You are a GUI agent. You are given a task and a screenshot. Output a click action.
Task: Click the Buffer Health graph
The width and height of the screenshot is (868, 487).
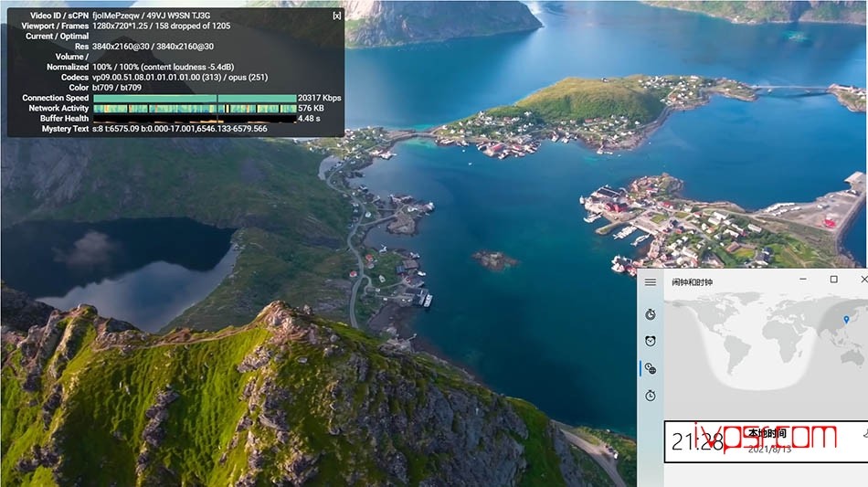[x=195, y=119]
